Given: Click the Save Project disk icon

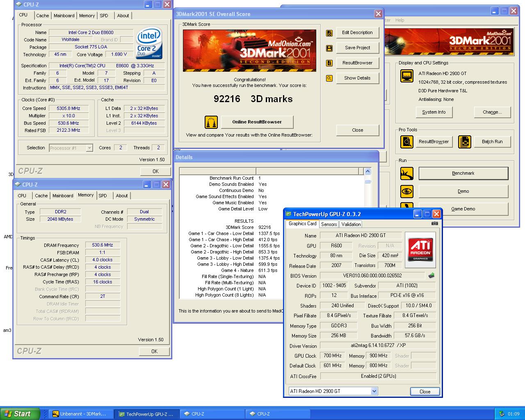Looking at the screenshot, I should pos(329,48).
